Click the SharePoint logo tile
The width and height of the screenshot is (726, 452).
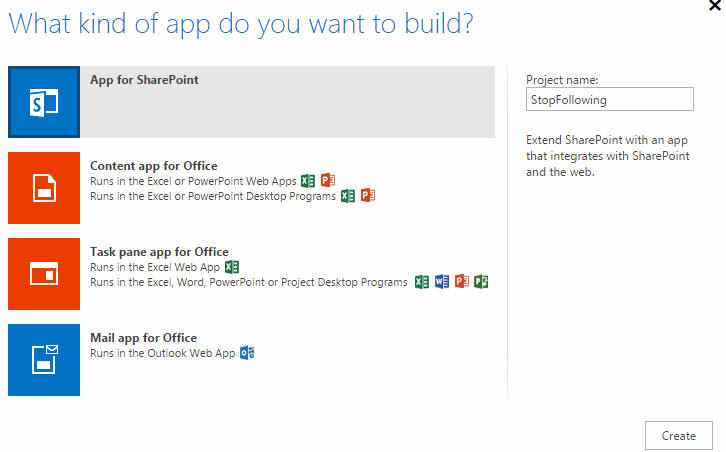(x=44, y=102)
